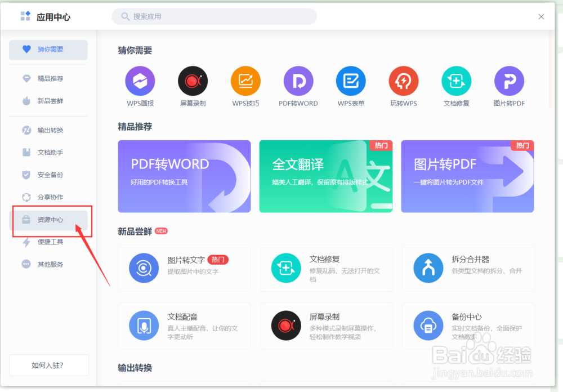Click the 如何入驻? button
Viewport: 563px width, 392px height.
[x=49, y=365]
